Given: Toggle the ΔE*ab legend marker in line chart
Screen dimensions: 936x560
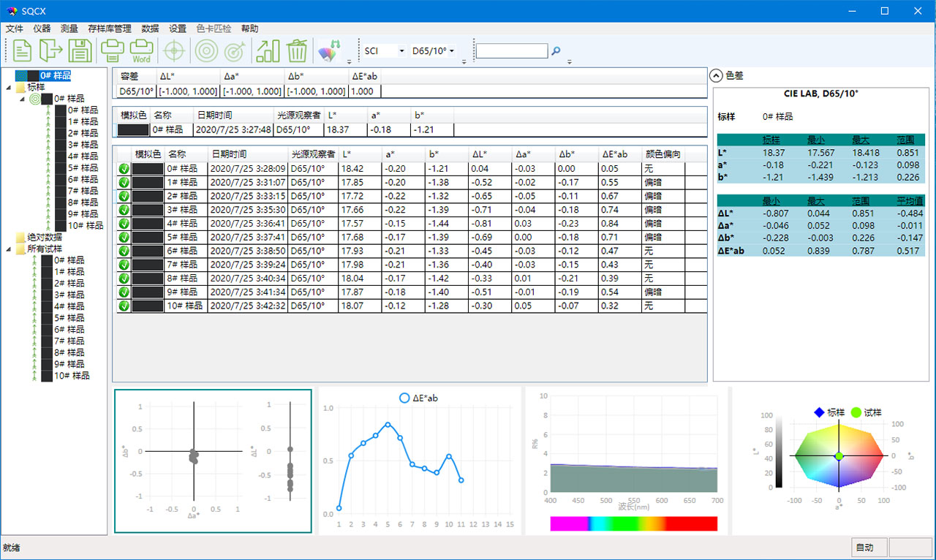Looking at the screenshot, I should pyautogui.click(x=404, y=398).
